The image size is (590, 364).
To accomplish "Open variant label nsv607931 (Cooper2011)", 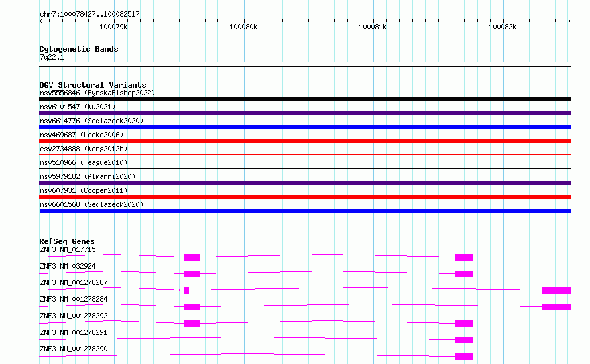I will coord(84,190).
